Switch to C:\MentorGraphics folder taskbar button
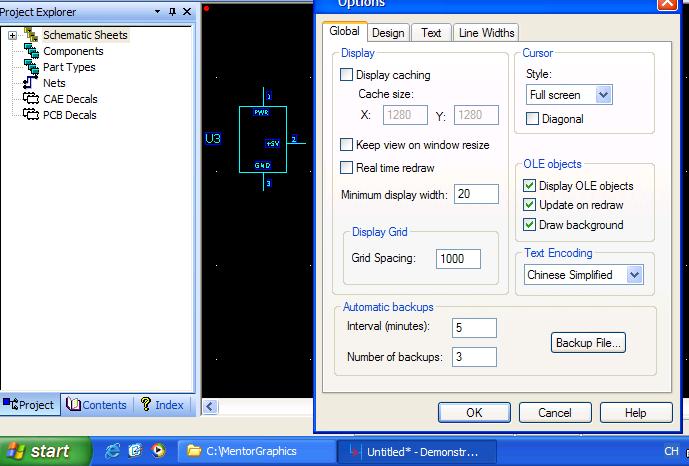Image resolution: width=689 pixels, height=466 pixels. point(256,452)
